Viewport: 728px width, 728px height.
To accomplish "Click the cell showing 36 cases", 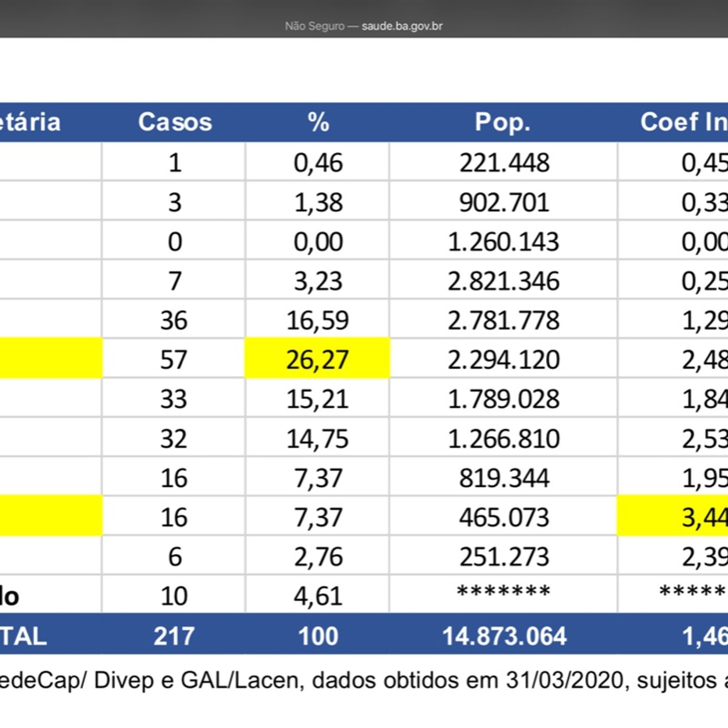I will click(x=174, y=320).
